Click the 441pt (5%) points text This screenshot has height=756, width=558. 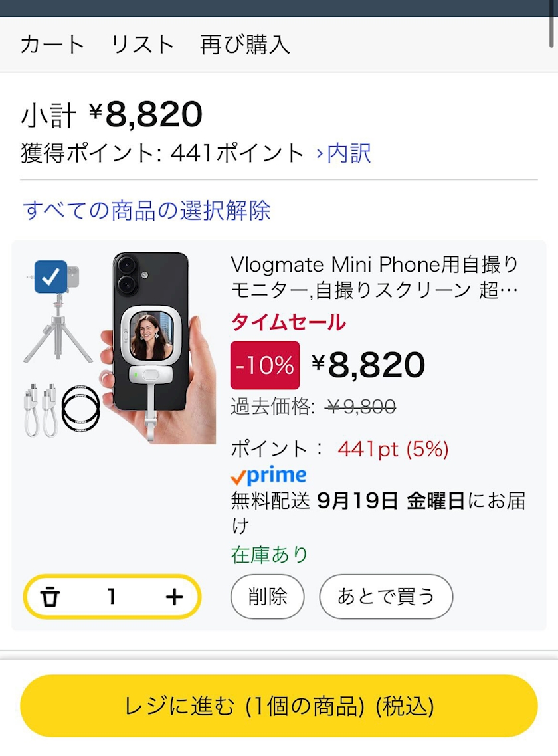(393, 449)
